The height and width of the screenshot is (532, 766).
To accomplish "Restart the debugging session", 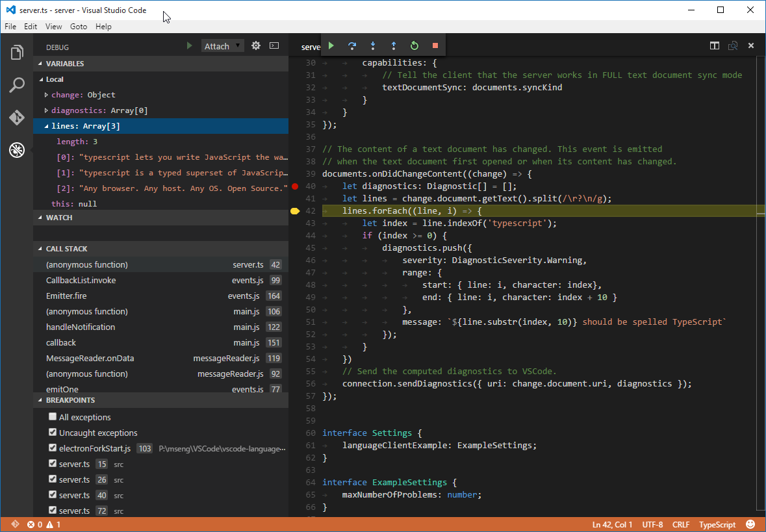I will (415, 45).
